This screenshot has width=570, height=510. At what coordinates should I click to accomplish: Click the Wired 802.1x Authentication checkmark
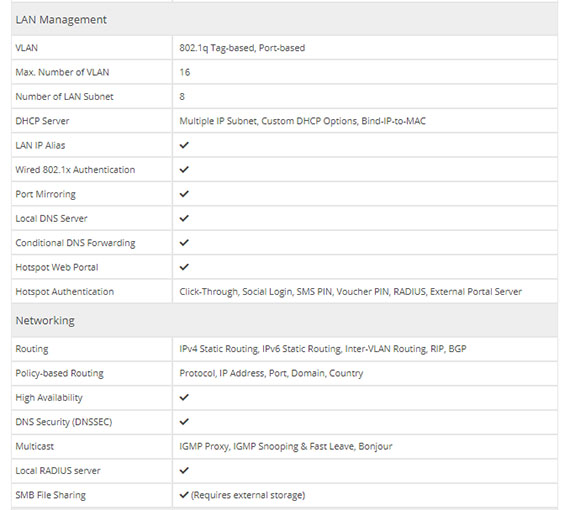(184, 169)
